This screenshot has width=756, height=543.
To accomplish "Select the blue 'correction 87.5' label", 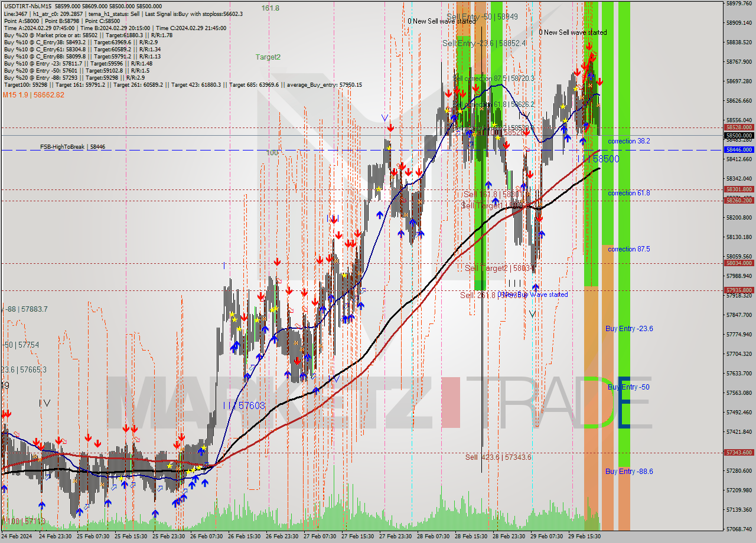I will click(629, 249).
